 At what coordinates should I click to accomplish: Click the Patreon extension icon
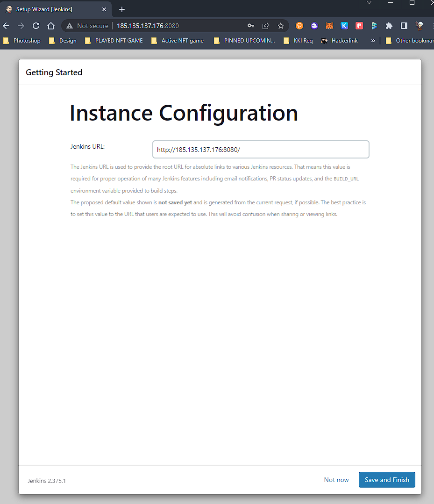(359, 26)
